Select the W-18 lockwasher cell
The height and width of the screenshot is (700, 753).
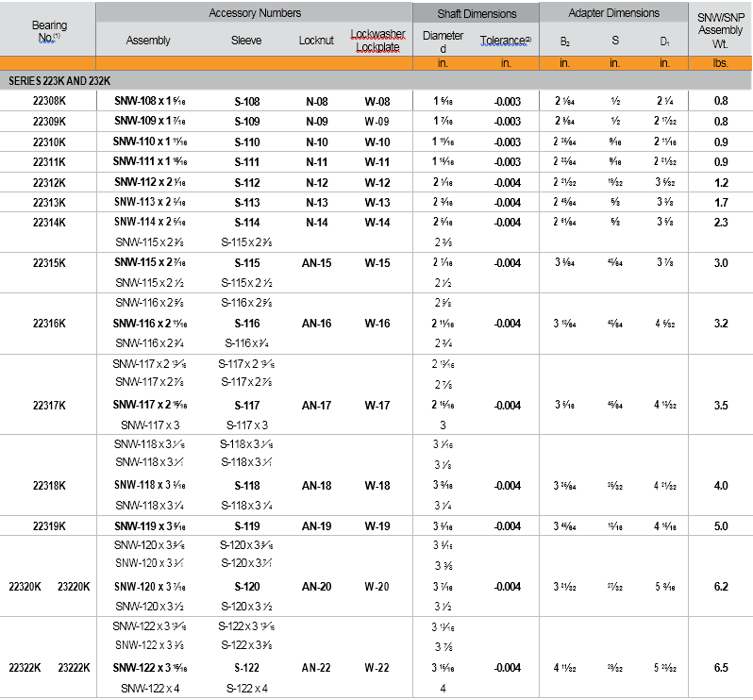click(377, 486)
